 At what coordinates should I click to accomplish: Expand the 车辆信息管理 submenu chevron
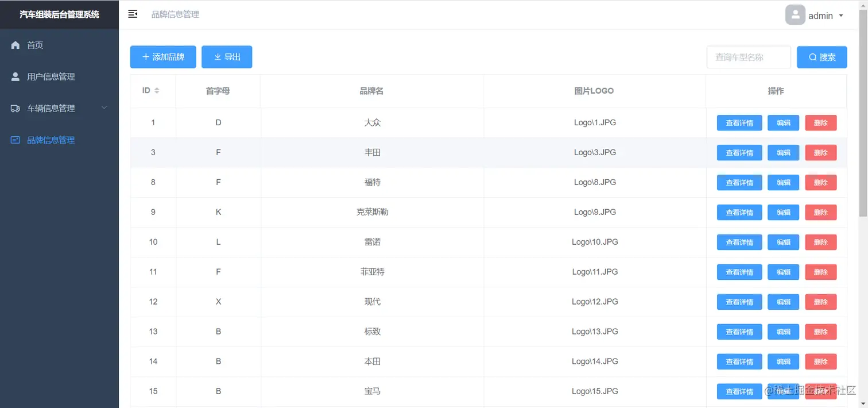(104, 107)
